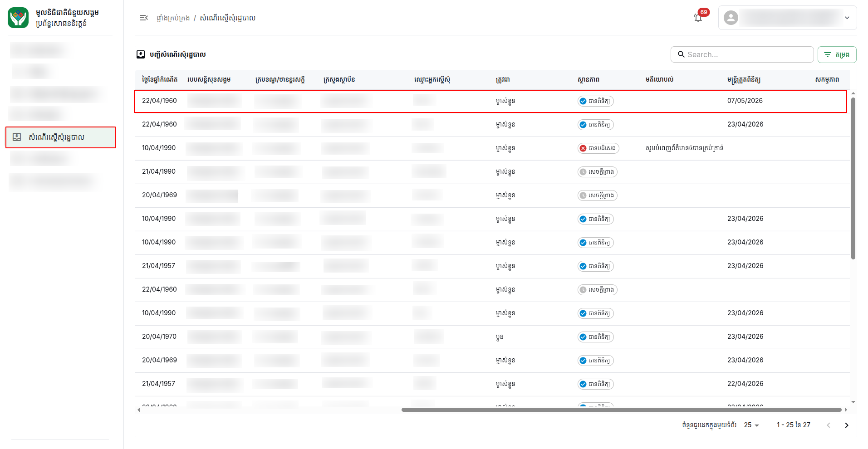The height and width of the screenshot is (449, 868).
Task: Click horizontal scrollbar right arrow
Action: pos(846,410)
